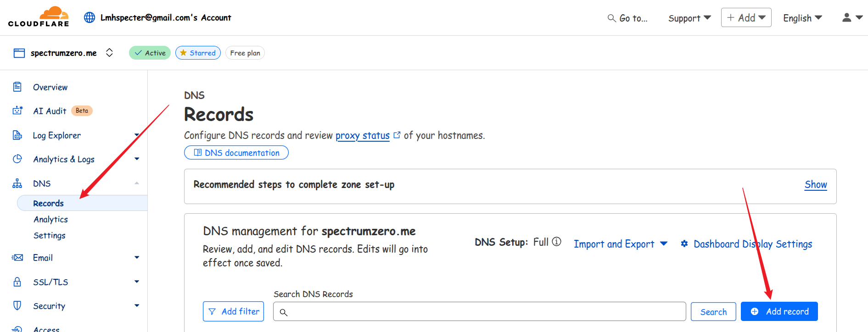Click the Email envelope icon
Screen dimensions: 868x332
[x=17, y=257]
